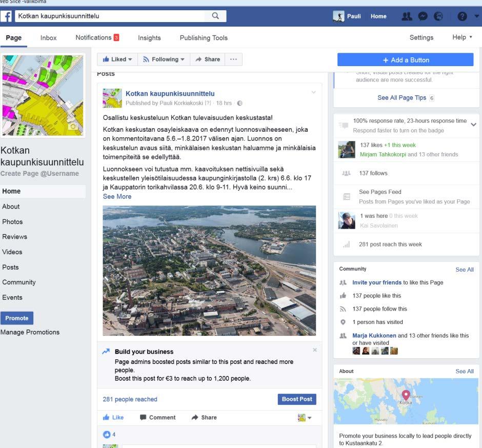This screenshot has width=482, height=448.
Task: Open the Insights tab
Action: (149, 38)
